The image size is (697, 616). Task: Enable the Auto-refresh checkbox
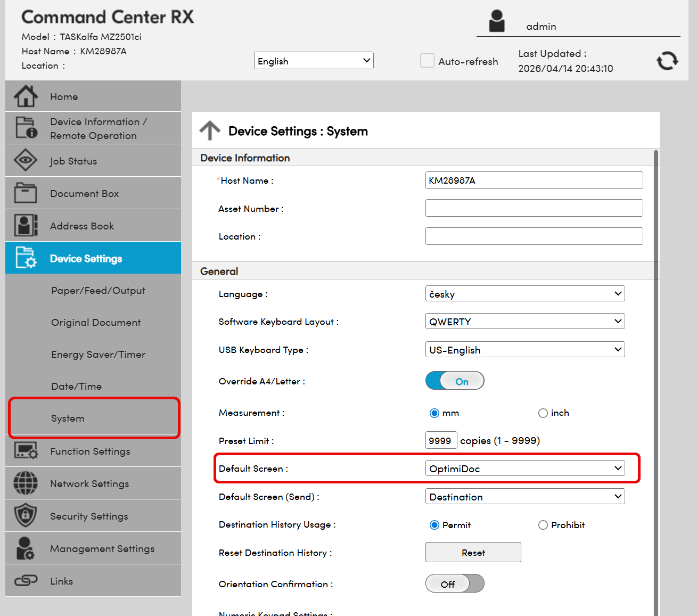(427, 61)
